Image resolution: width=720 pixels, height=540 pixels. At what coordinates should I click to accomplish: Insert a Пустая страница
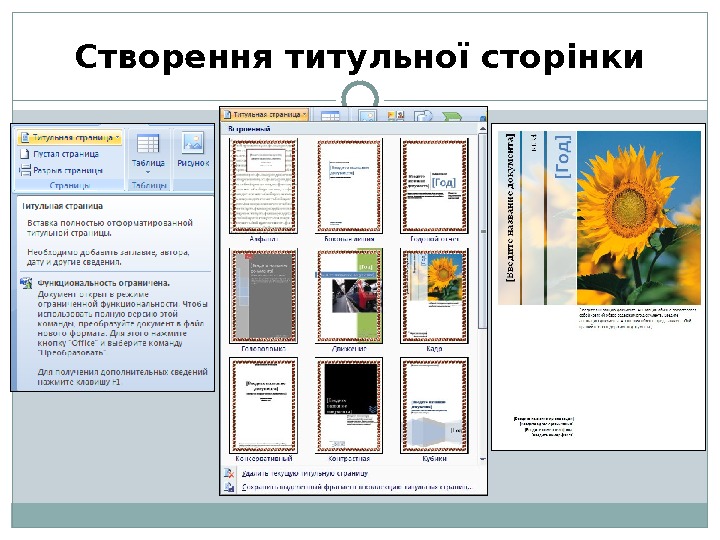(60, 154)
